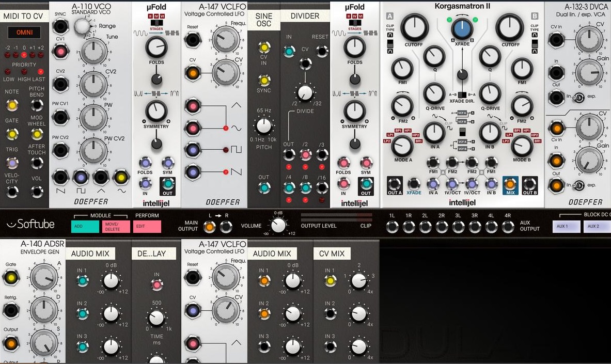Flip the XFADE DIR switch on Korgasmatron II
The height and width of the screenshot is (364, 611).
click(462, 94)
